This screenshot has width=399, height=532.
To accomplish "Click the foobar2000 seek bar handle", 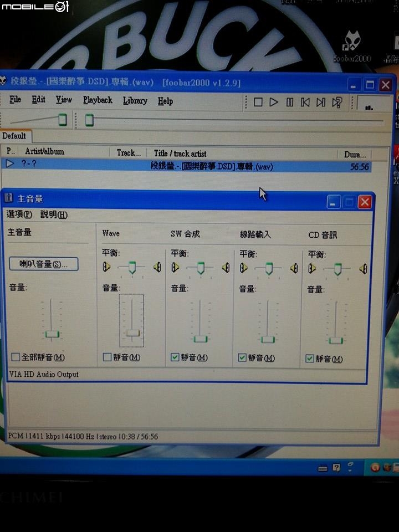I will (89, 120).
